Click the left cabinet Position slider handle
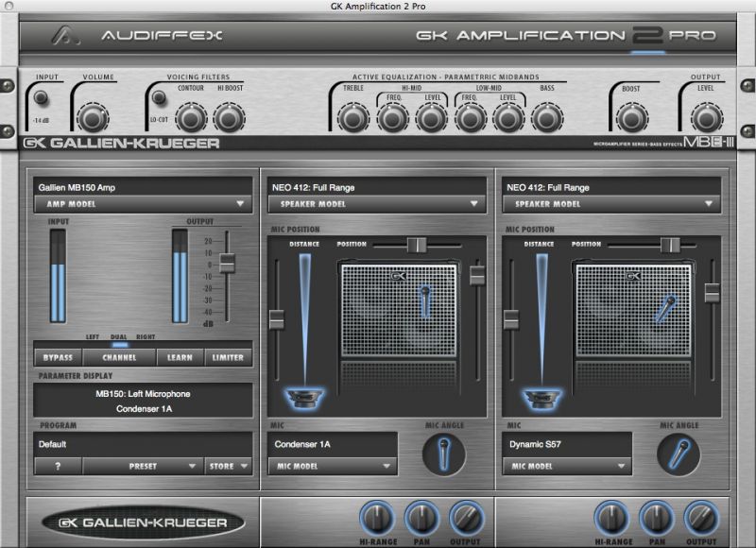The height and width of the screenshot is (548, 756). pos(417,245)
